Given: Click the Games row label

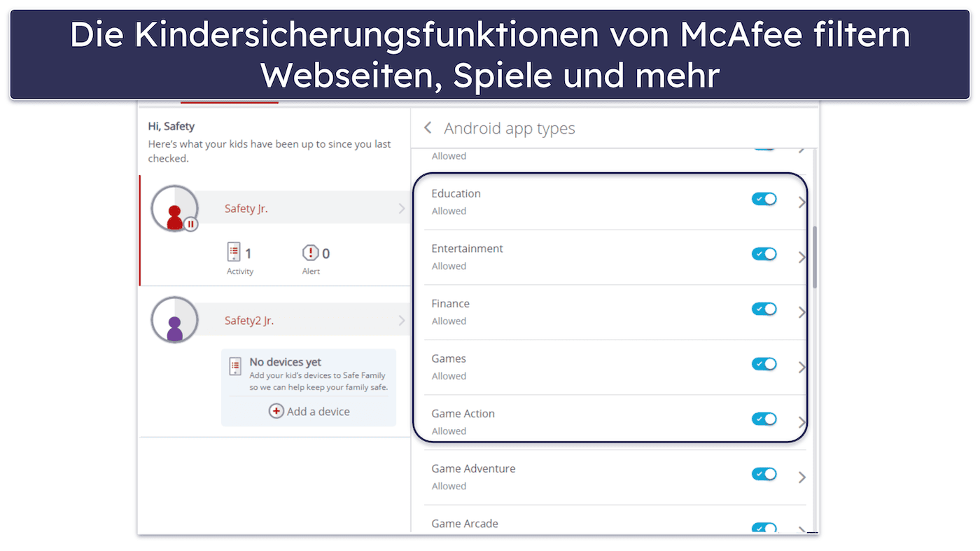Looking at the screenshot, I should 449,358.
